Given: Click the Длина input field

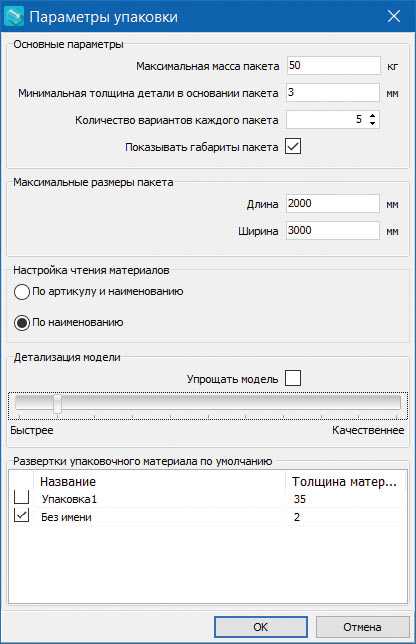Looking at the screenshot, I should tap(333, 204).
